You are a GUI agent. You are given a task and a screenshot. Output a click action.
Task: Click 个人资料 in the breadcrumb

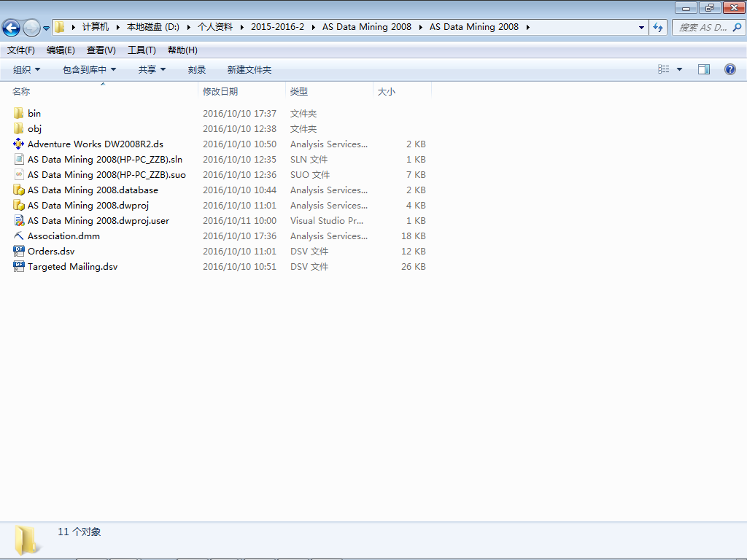pyautogui.click(x=215, y=27)
